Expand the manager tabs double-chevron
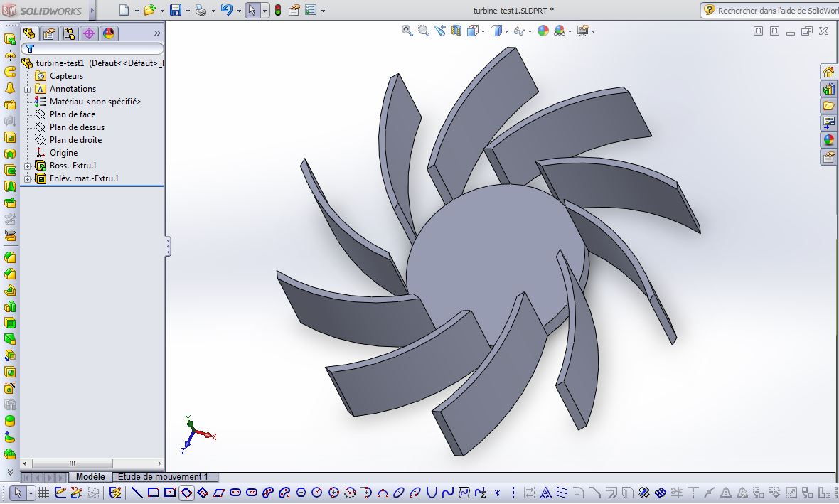The width and height of the screenshot is (839, 504). tap(156, 33)
